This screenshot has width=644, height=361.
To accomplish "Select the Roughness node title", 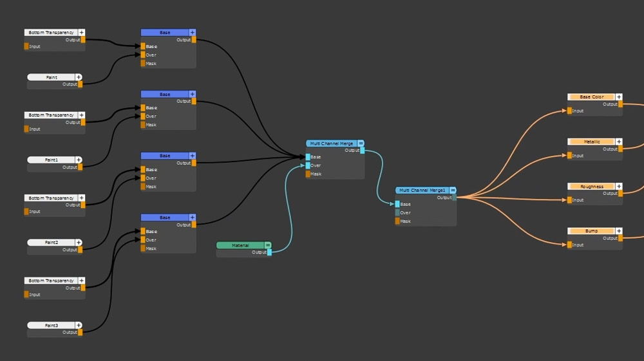I will tap(591, 187).
